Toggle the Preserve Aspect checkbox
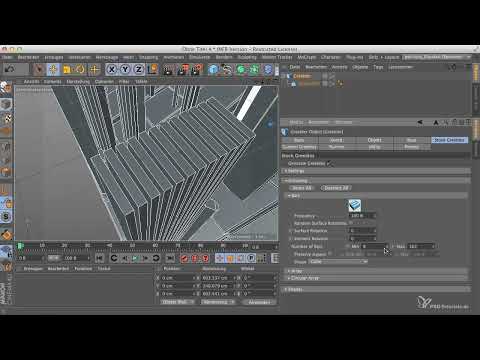480x360 pixels. pos(330,254)
